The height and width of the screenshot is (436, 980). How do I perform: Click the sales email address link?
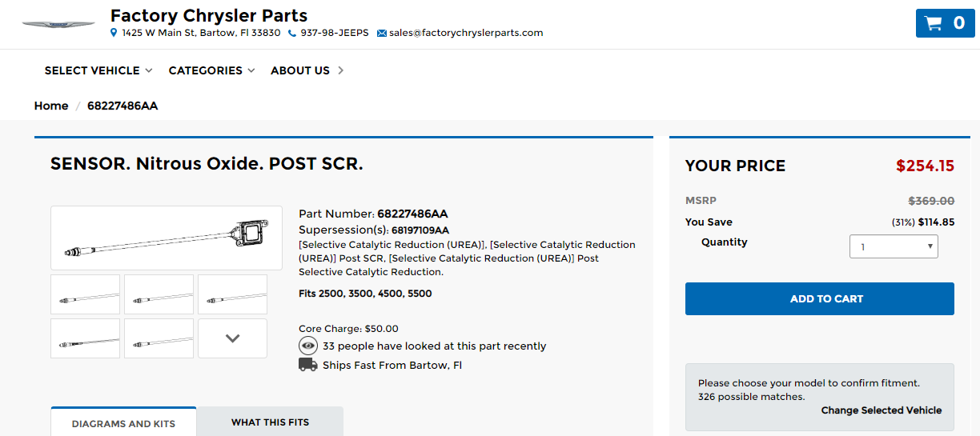(x=466, y=34)
